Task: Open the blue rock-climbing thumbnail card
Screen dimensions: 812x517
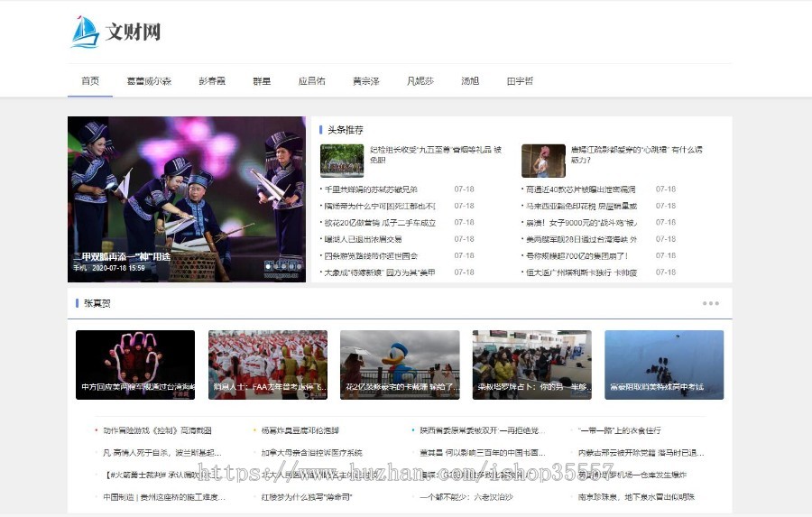Action: coord(664,365)
